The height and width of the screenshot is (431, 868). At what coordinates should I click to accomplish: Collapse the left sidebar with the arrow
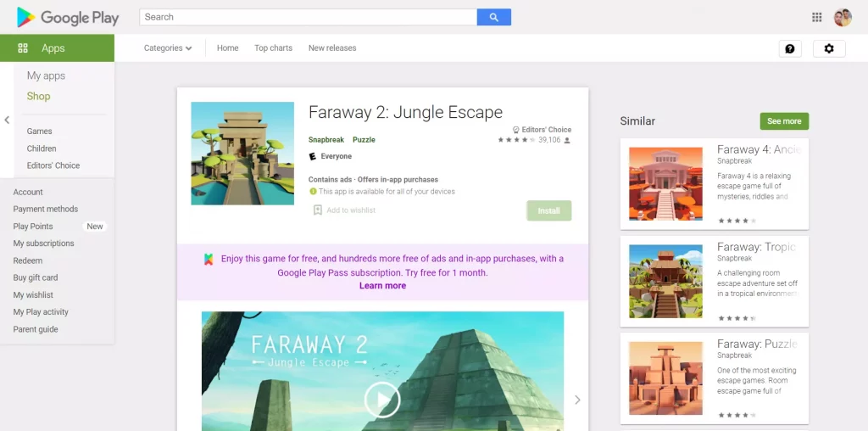(7, 120)
